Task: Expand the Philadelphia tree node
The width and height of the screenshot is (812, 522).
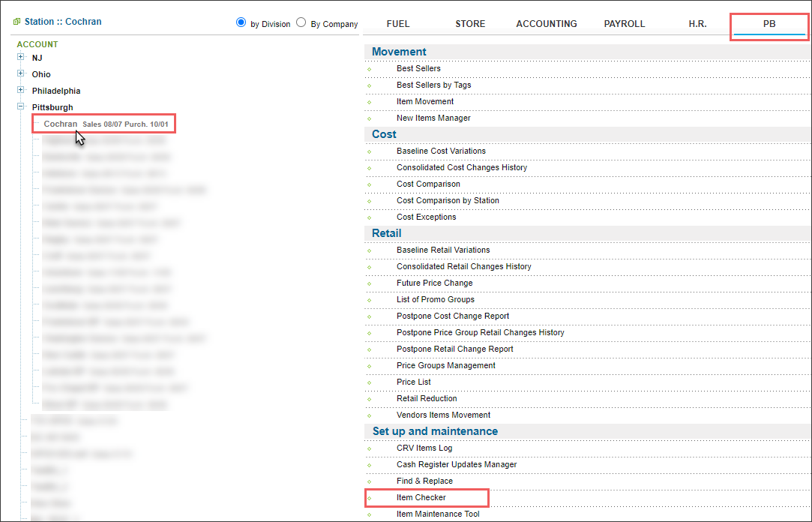Action: point(21,91)
